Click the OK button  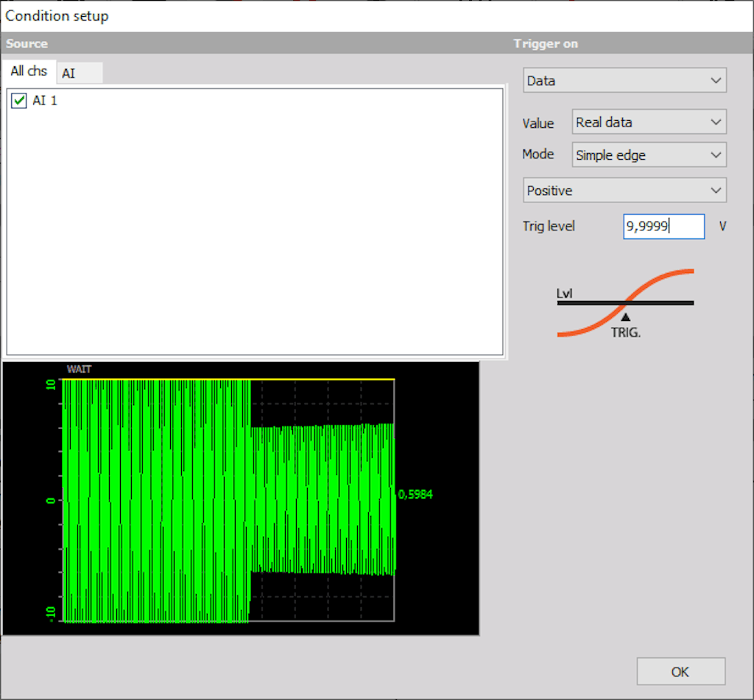681,671
